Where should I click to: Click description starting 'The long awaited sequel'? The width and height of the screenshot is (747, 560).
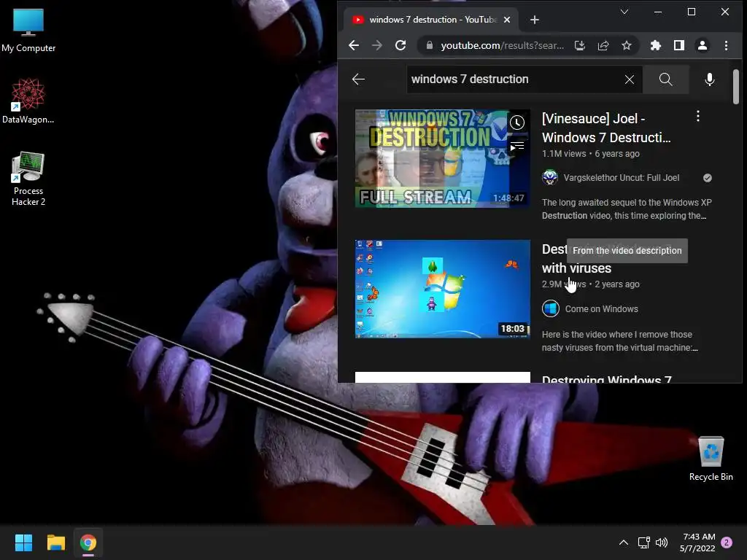click(627, 209)
